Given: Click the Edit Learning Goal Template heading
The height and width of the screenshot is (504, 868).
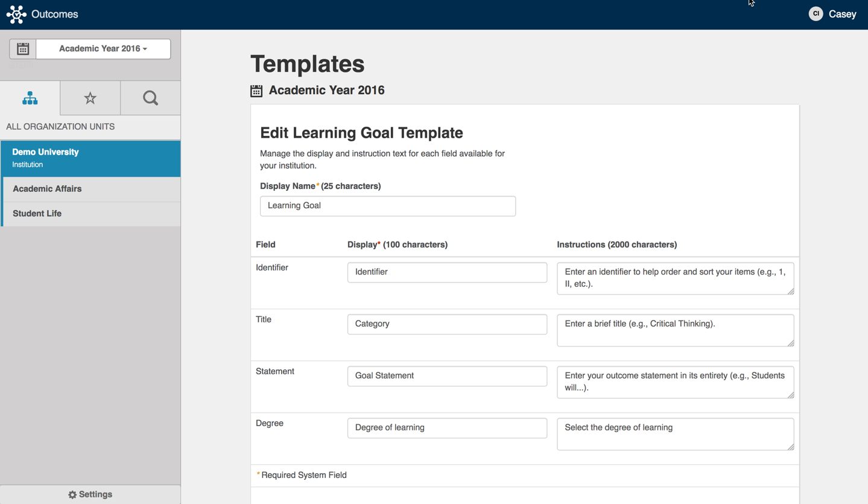Looking at the screenshot, I should pyautogui.click(x=361, y=133).
